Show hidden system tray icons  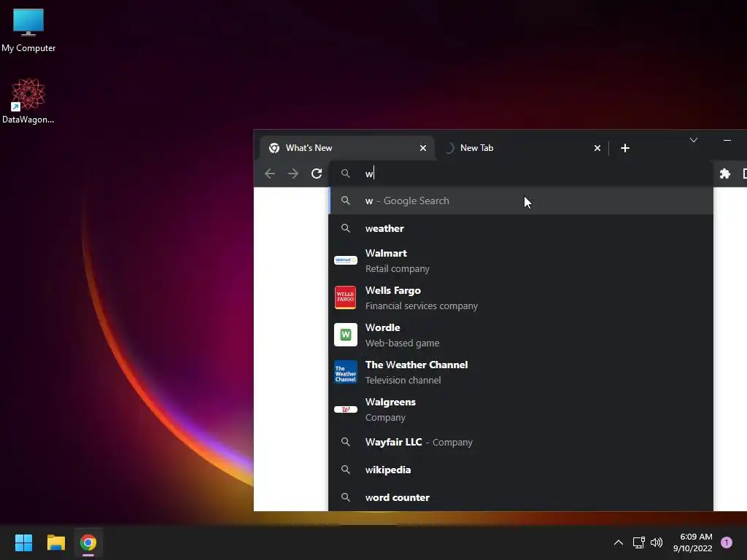pyautogui.click(x=619, y=542)
